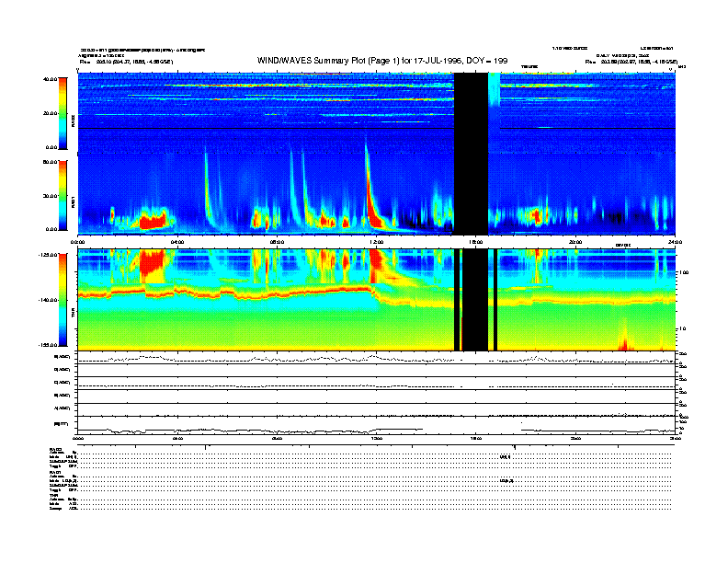Click the 60.00 color scale label

(51, 162)
